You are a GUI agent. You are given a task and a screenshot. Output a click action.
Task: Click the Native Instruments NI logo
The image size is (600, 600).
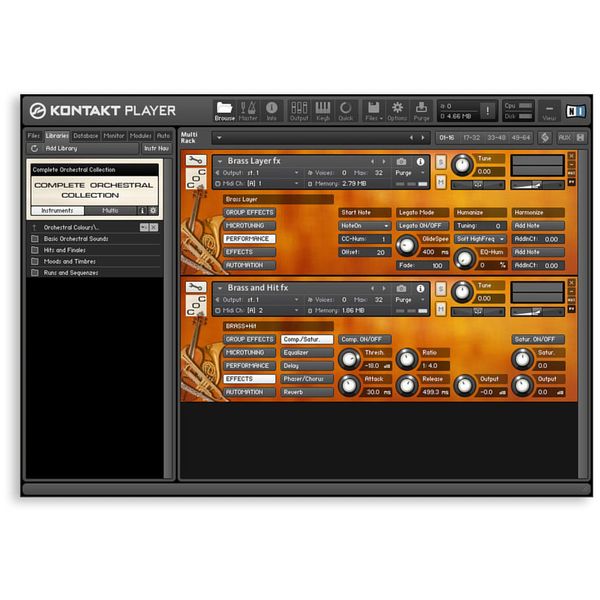click(576, 111)
